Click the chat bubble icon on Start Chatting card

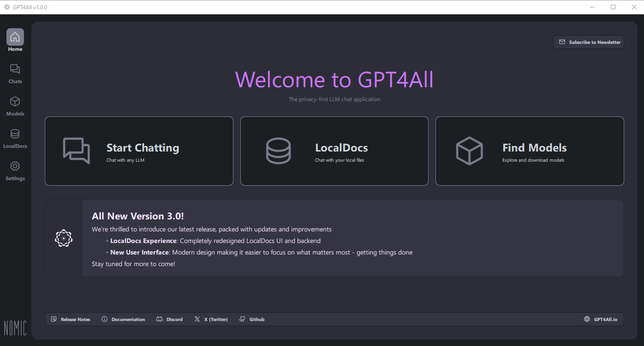coord(76,151)
